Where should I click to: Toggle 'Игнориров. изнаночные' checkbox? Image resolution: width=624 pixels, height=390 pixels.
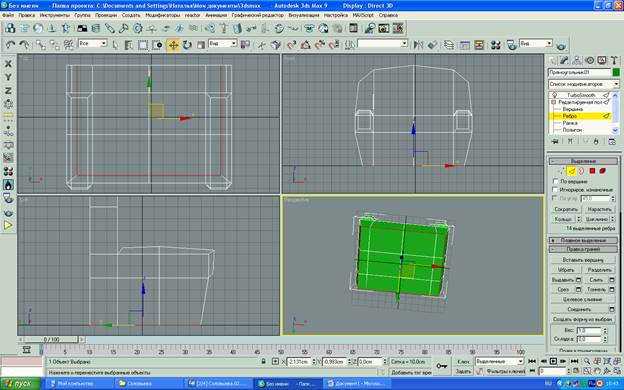[x=556, y=190]
